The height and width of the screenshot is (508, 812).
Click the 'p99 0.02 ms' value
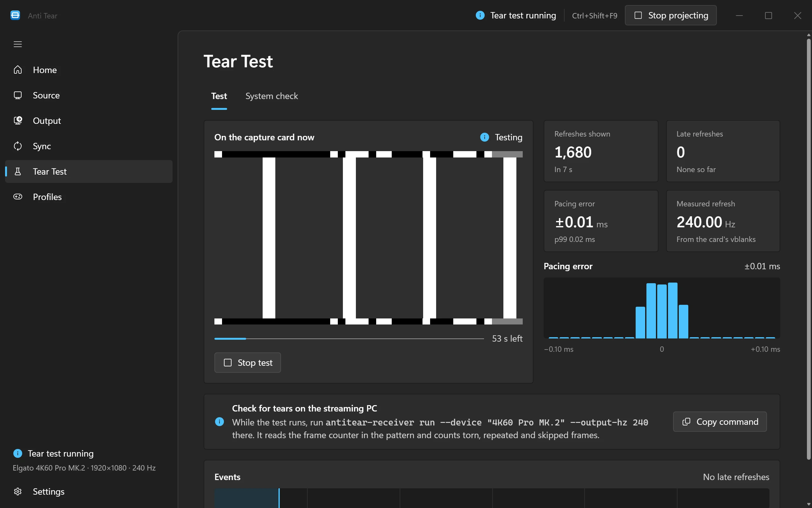point(574,239)
